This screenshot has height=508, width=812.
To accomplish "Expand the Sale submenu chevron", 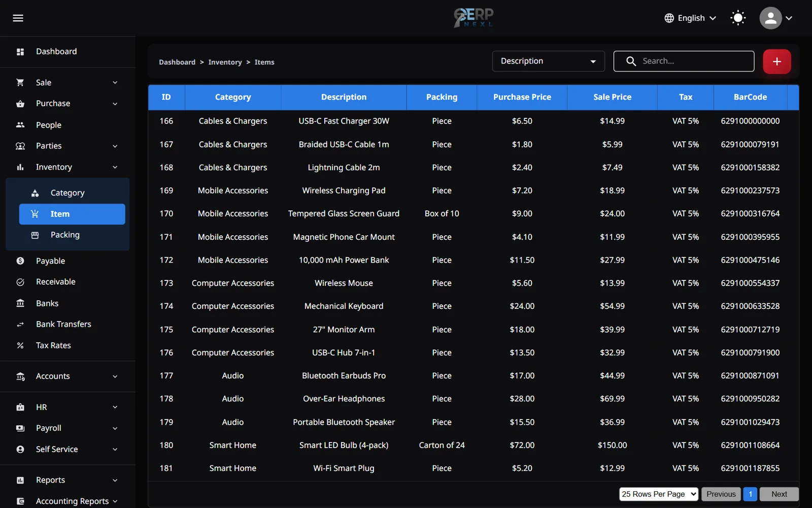I will [115, 83].
